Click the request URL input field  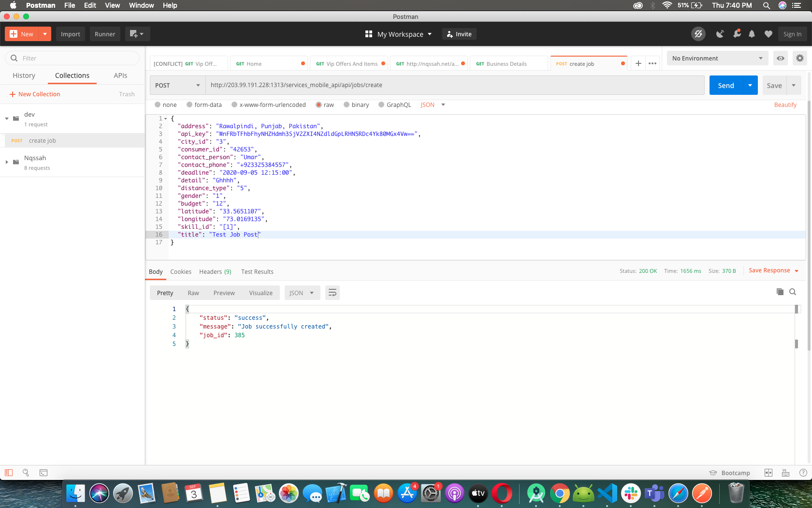[454, 85]
